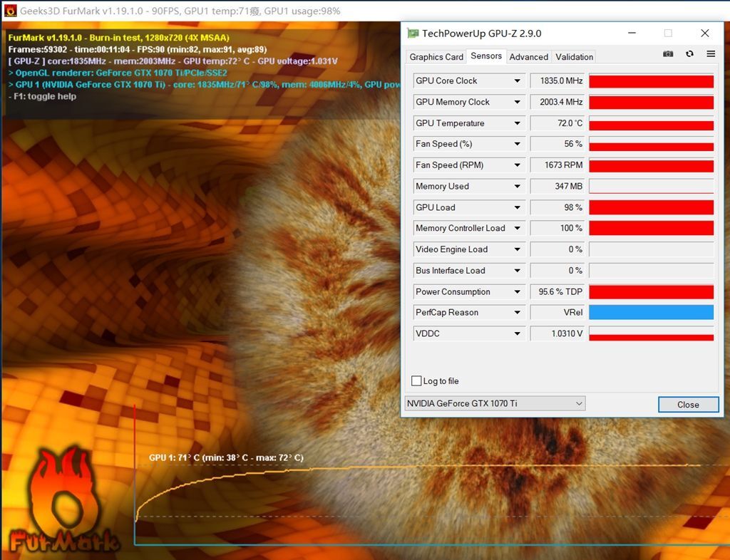This screenshot has height=560, width=730.
Task: Click the Memory Used graph bar
Action: [x=652, y=187]
